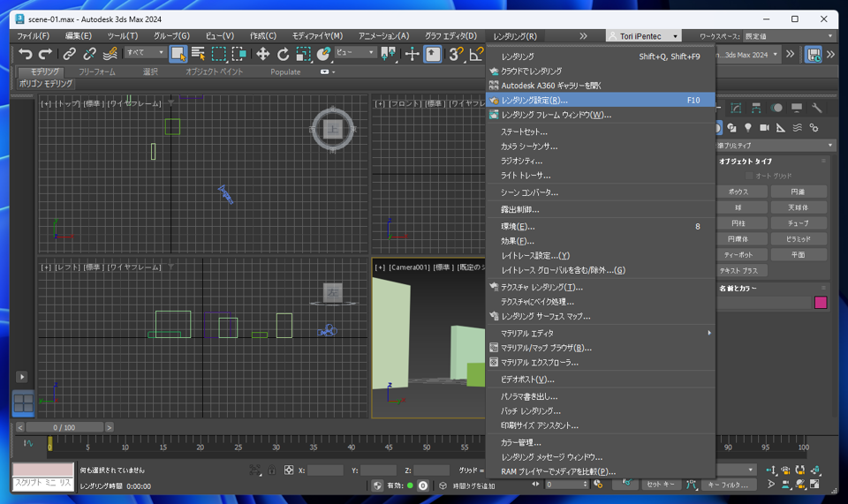Expand the workspace 既定値 dropdown
848x504 pixels.
coord(788,36)
